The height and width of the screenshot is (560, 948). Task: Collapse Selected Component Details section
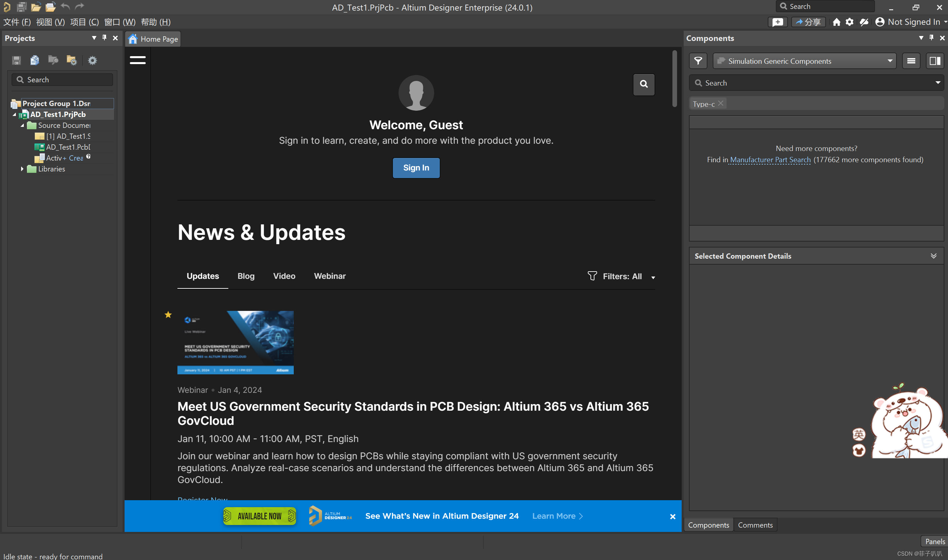tap(933, 256)
